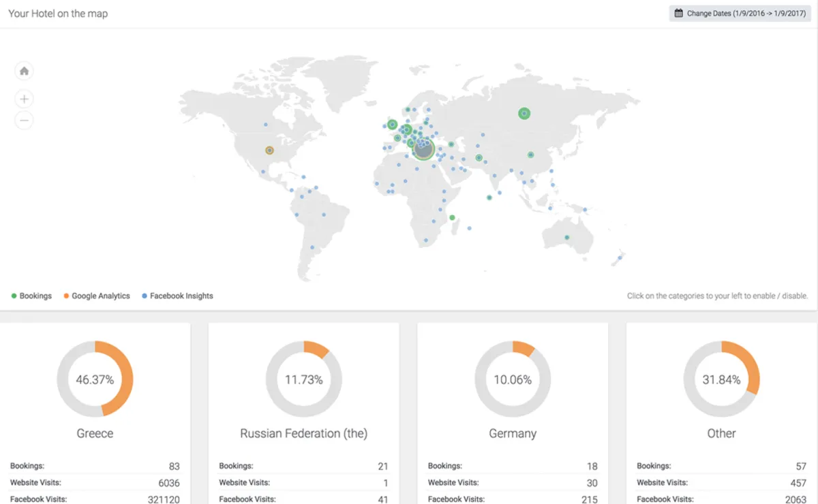The width and height of the screenshot is (818, 504).
Task: Click the Greece 46.37% donut chart
Action: tap(95, 379)
